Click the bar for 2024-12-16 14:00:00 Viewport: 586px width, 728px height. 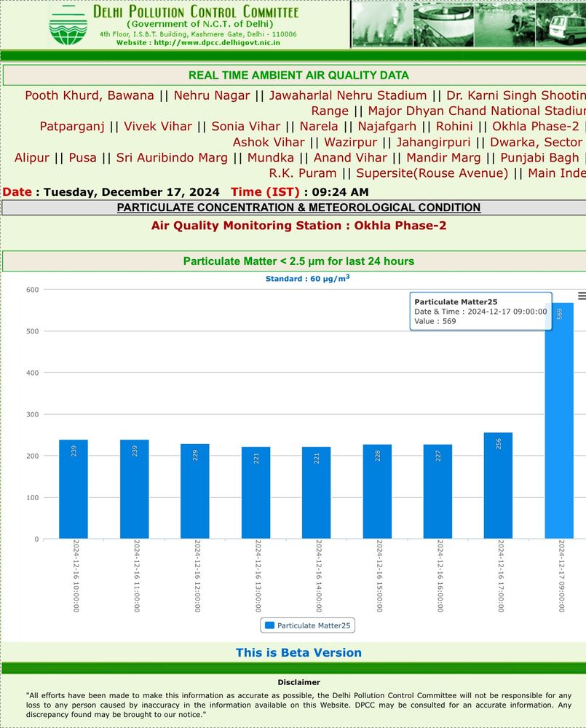coord(316,493)
